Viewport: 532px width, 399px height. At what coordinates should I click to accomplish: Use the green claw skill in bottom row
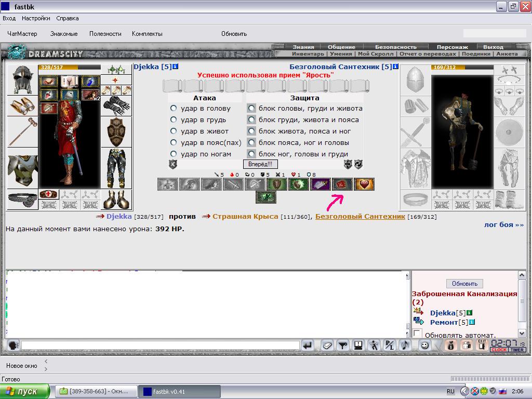266,197
